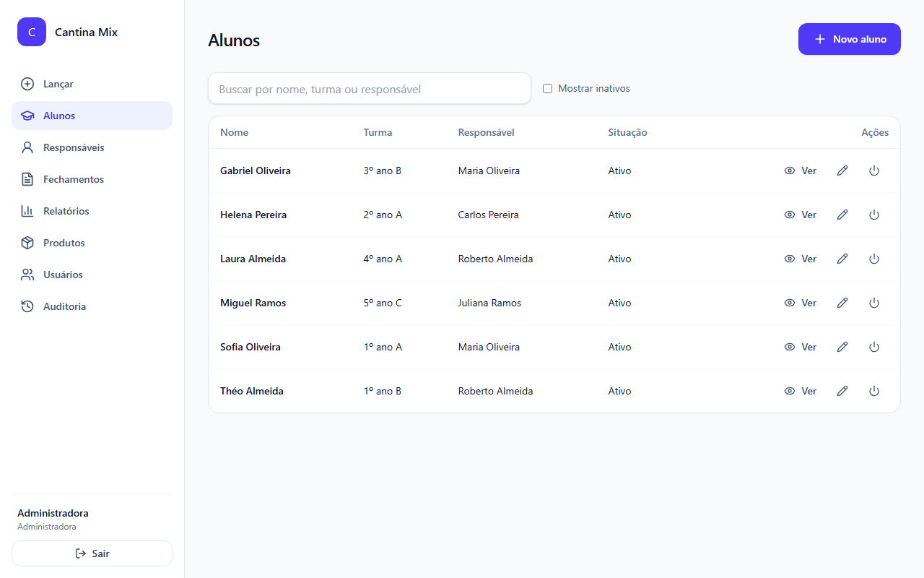Log out with the Sair button
924x578 pixels.
(92, 553)
